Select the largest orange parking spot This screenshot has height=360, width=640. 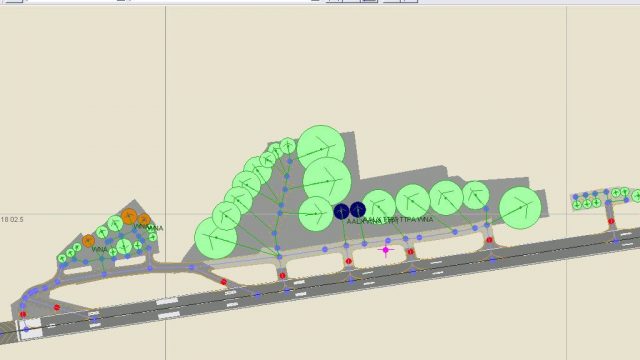(129, 216)
